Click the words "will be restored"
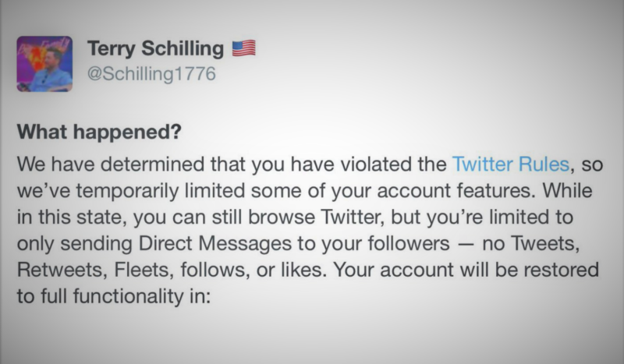This screenshot has height=364, width=624. [530, 270]
